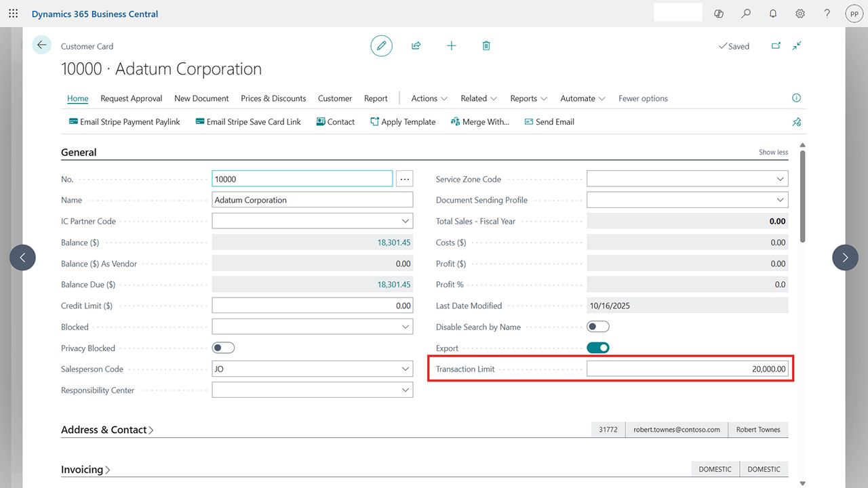
Task: Click the Transaction Limit field
Action: (687, 369)
